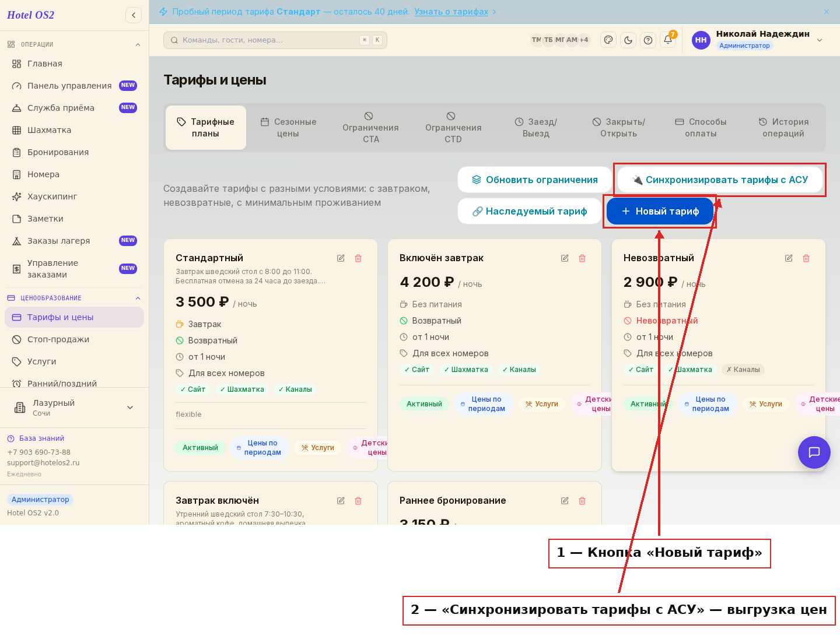Image resolution: width=840 pixels, height=639 pixels.
Task: Open Заметки in sidebar
Action: pyautogui.click(x=74, y=219)
